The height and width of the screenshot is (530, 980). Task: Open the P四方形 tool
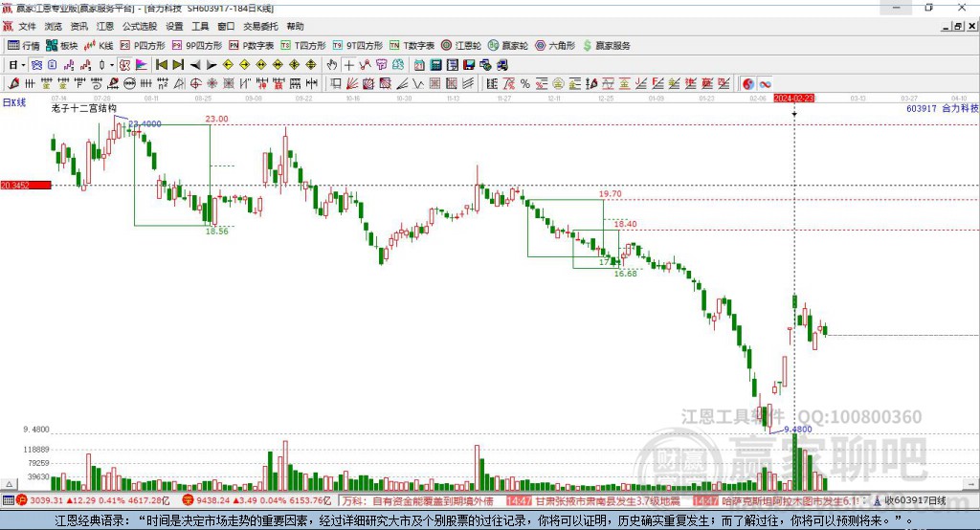tap(143, 46)
